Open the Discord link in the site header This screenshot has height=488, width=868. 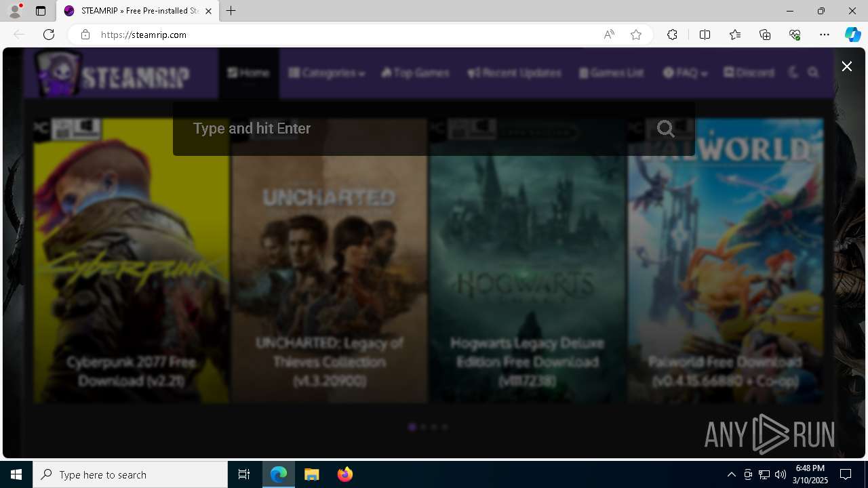(x=749, y=73)
